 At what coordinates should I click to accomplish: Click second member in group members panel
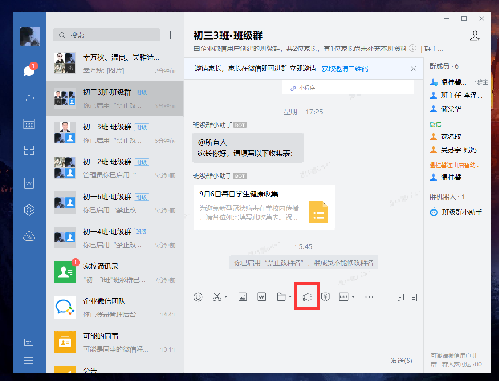(x=458, y=95)
